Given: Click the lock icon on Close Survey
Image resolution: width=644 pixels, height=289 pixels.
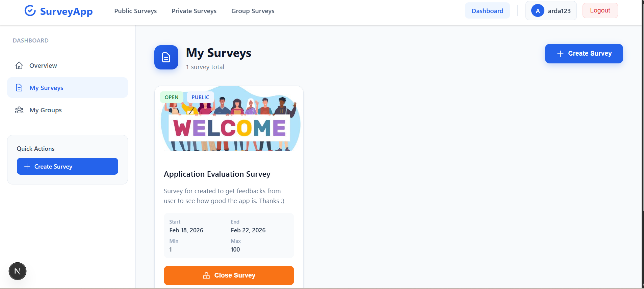Looking at the screenshot, I should click(206, 276).
